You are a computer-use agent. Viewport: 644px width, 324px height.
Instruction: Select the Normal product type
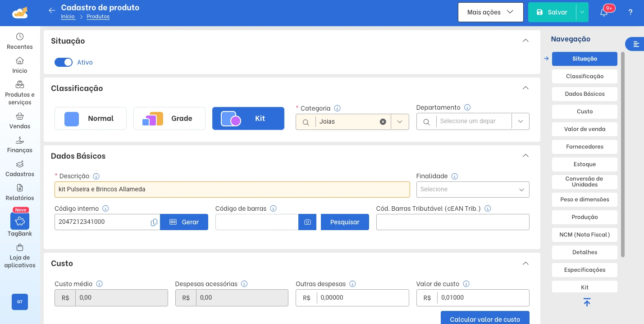pyautogui.click(x=91, y=118)
